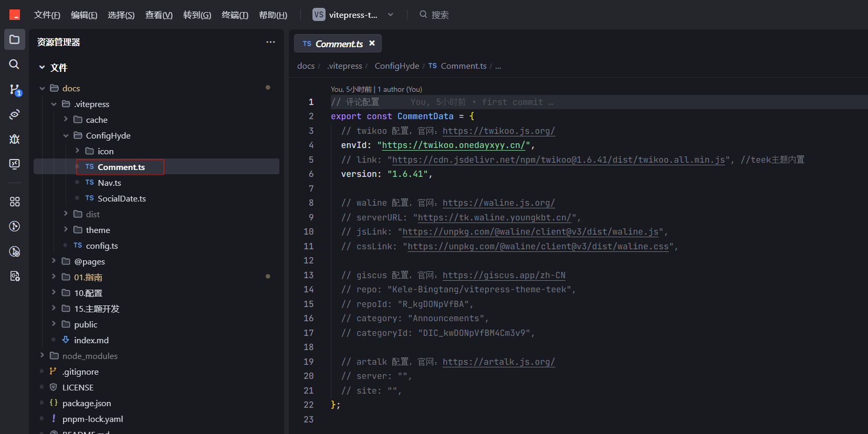Image resolution: width=868 pixels, height=434 pixels.
Task: Click the TS icon of config.ts
Action: pos(78,246)
